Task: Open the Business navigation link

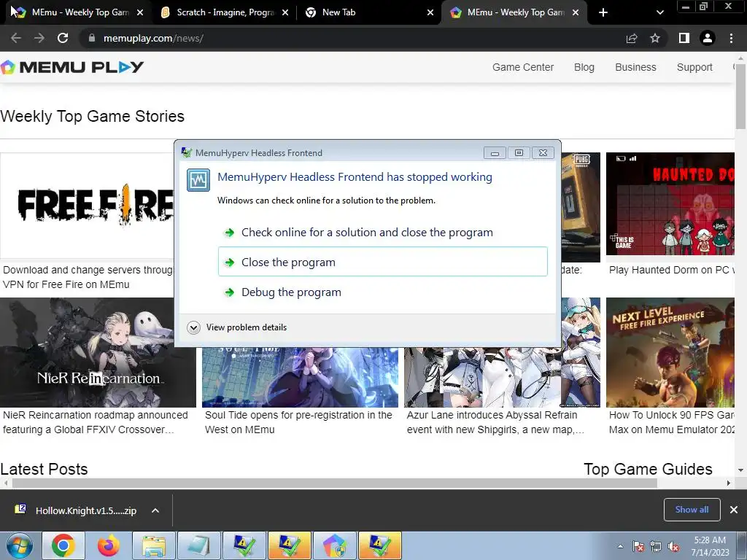Action: [635, 67]
